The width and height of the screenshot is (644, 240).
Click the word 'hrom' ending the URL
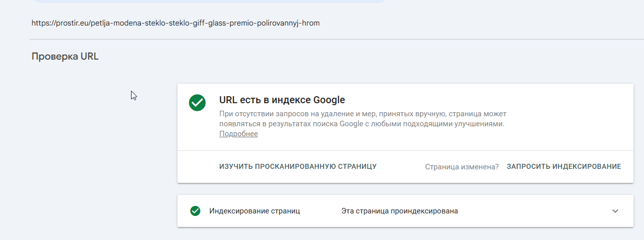310,23
